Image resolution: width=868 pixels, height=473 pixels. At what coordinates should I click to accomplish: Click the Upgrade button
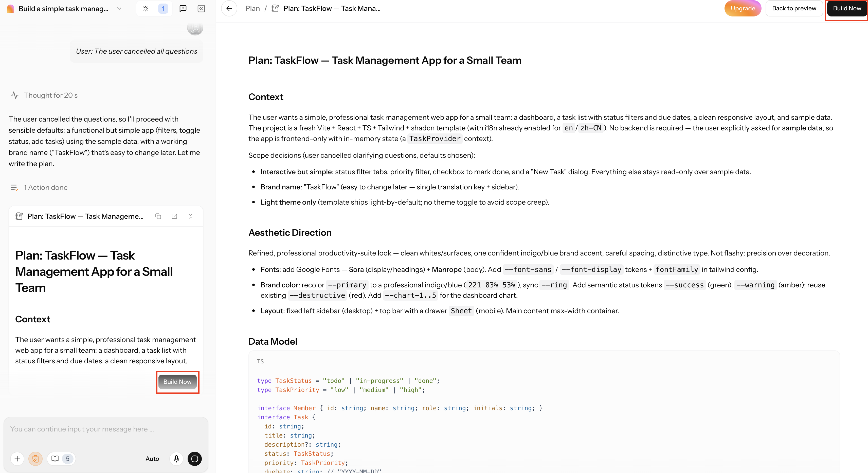[743, 8]
